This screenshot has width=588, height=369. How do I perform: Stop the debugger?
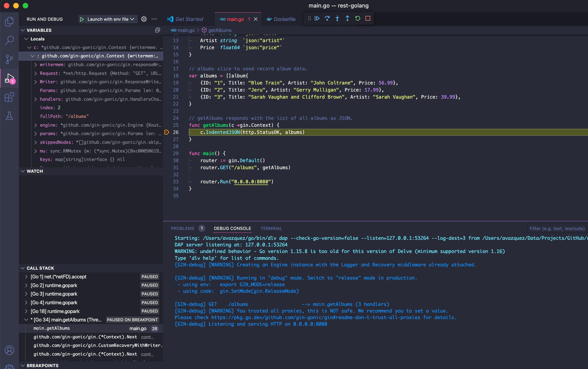(x=368, y=18)
